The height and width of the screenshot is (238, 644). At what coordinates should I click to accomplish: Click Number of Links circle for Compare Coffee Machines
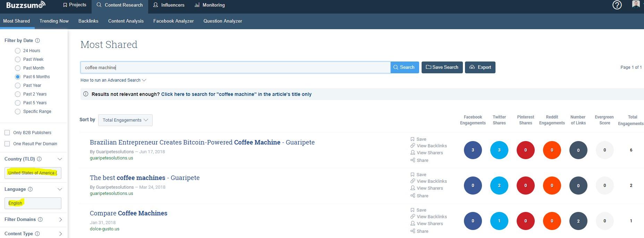(x=578, y=221)
